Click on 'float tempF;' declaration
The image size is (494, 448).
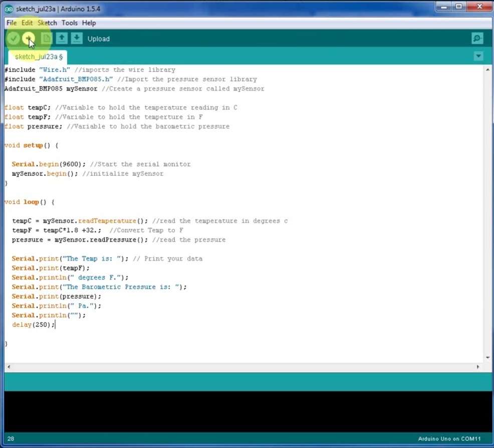pyautogui.click(x=28, y=117)
